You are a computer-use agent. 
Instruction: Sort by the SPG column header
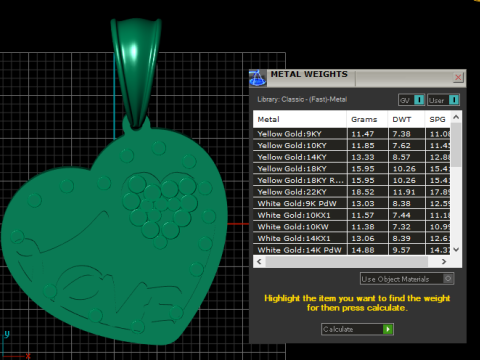(438, 119)
